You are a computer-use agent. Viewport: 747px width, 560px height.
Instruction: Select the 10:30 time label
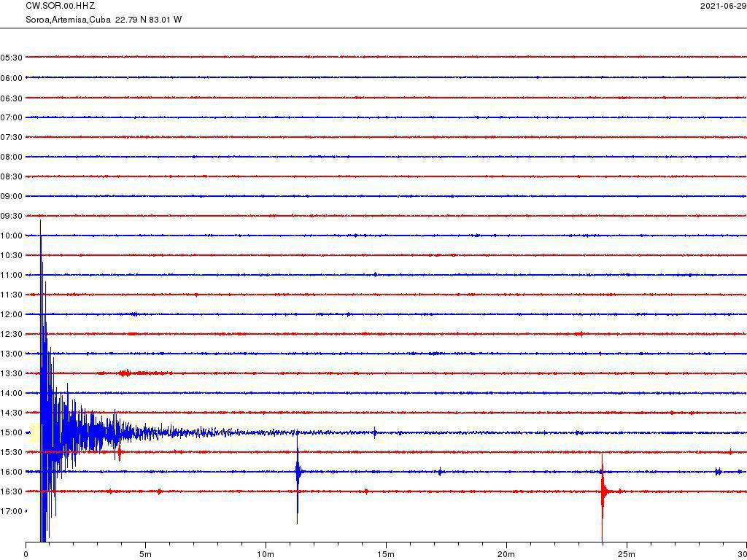pos(12,256)
